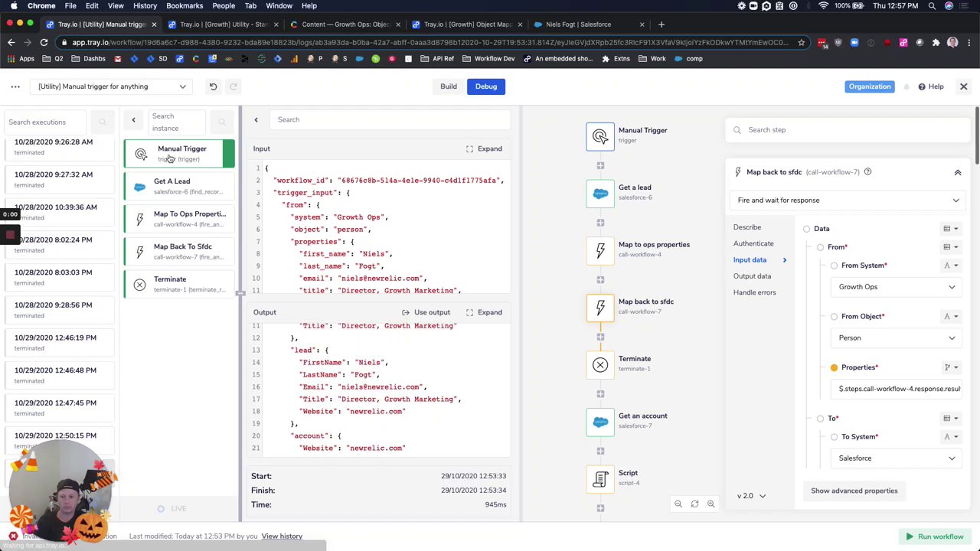Toggle the orange Properties radio indicator
The image size is (980, 551).
point(834,367)
